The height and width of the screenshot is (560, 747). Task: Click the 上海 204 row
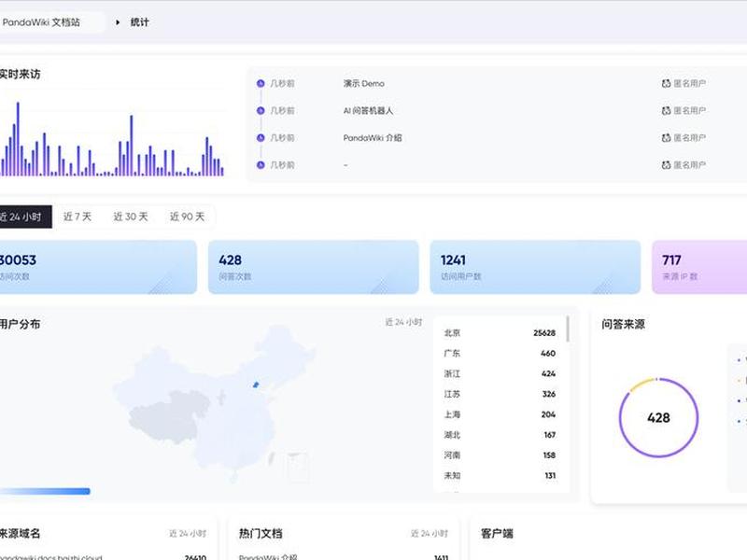pos(500,414)
